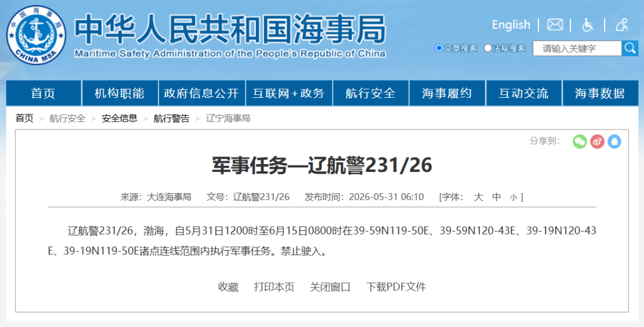Click the 收藏 bookmark link
Screen dimensions: 644x327
[x=228, y=287]
